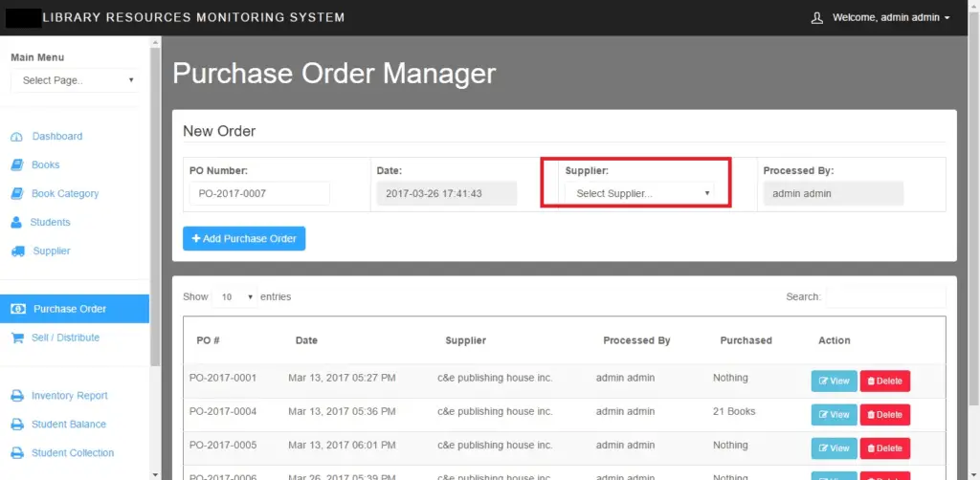Click the Inventory Report printer icon
980x480 pixels.
click(17, 396)
